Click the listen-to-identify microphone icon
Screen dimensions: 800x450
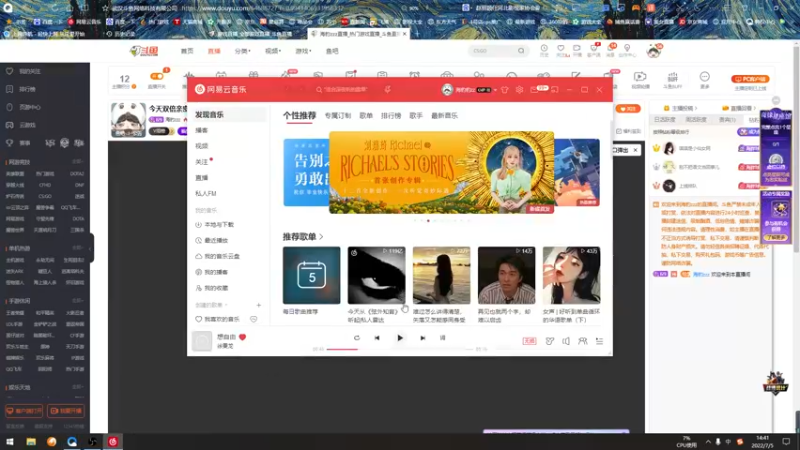pyautogui.click(x=388, y=89)
